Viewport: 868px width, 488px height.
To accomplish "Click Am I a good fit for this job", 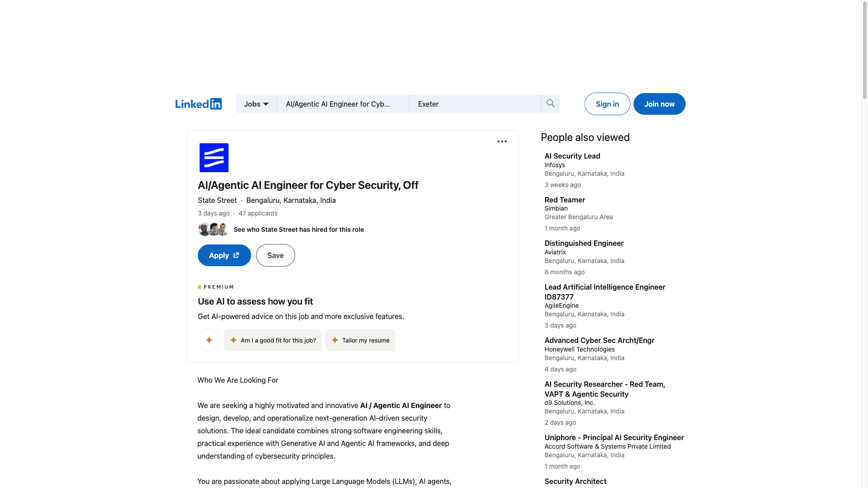I will click(x=273, y=340).
